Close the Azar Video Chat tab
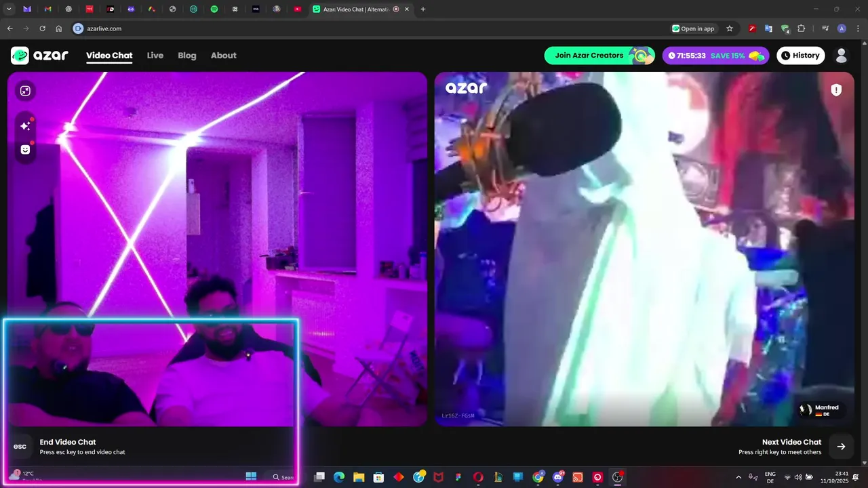Image resolution: width=868 pixels, height=488 pixels. point(407,9)
